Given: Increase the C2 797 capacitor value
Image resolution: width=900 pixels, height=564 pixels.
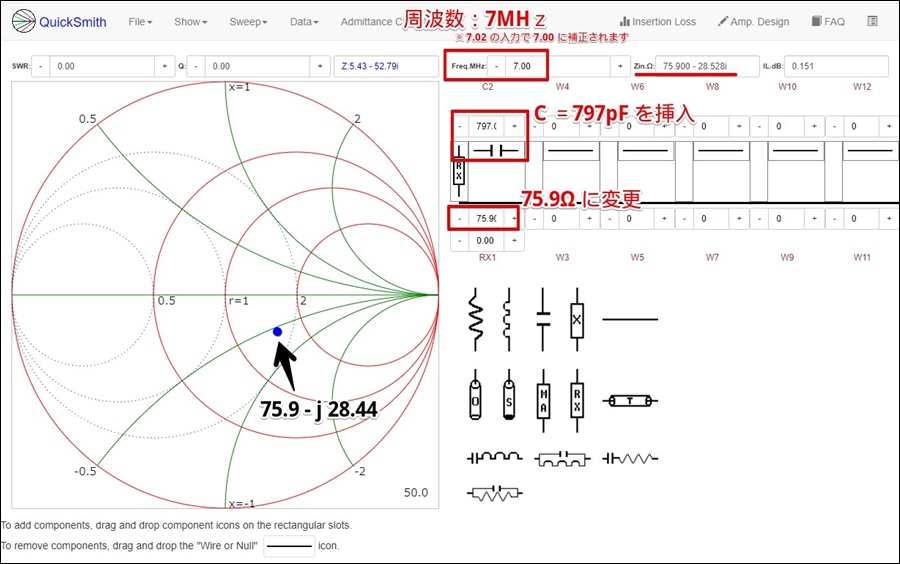Looking at the screenshot, I should pyautogui.click(x=514, y=126).
